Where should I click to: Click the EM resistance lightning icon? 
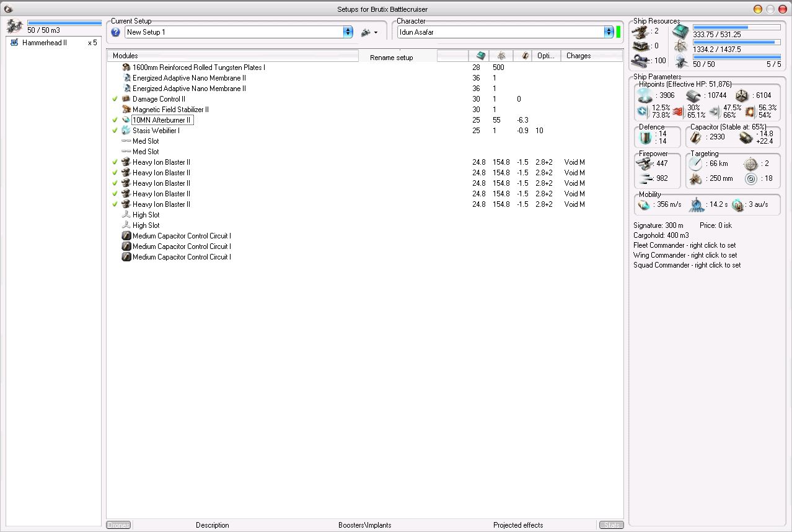click(x=643, y=111)
